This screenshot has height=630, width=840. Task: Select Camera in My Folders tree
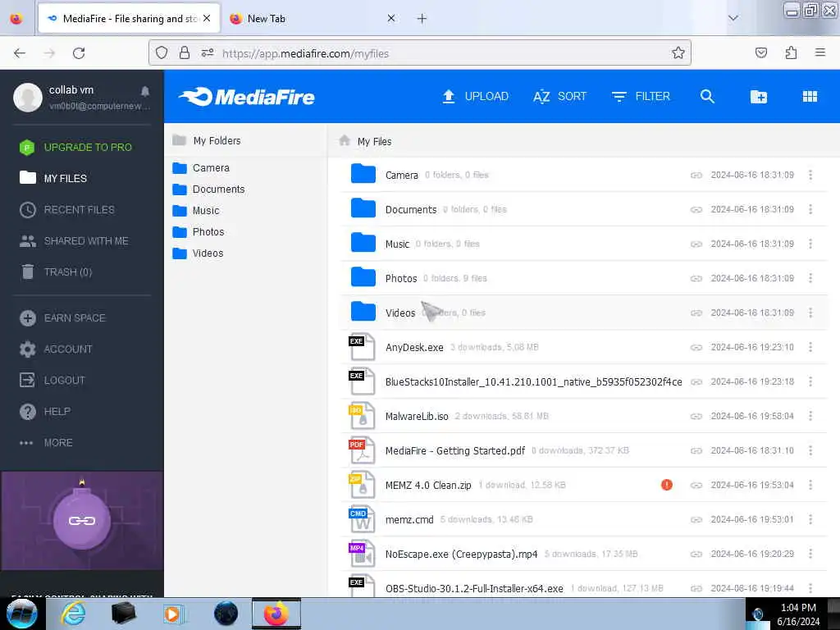coord(201,168)
